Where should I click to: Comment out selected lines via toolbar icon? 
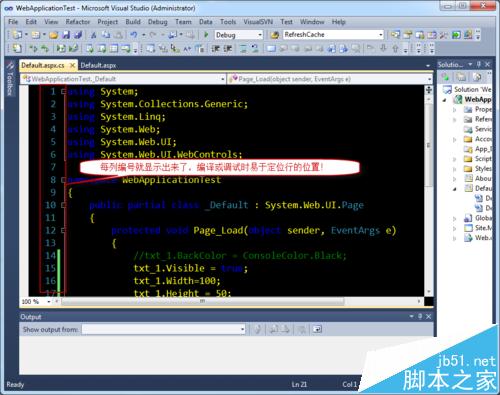(x=243, y=49)
